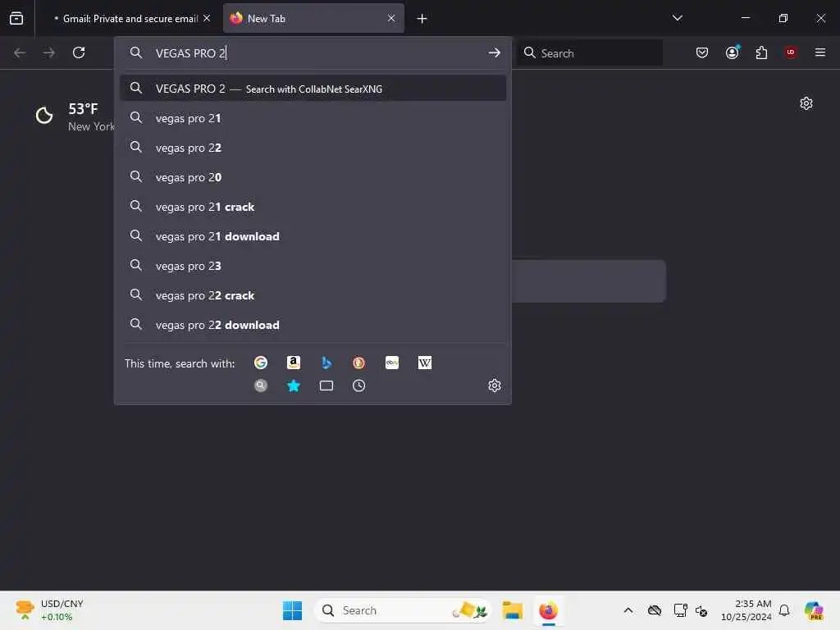Select the grey magnifier search engine icon
840x630 pixels.
click(x=261, y=386)
